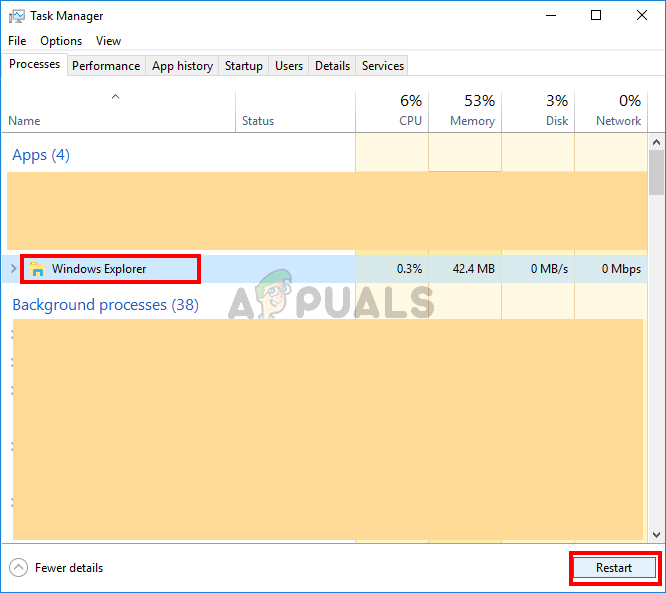Expand the Windows Explorer process row
This screenshot has height=593, width=666.
click(13, 269)
